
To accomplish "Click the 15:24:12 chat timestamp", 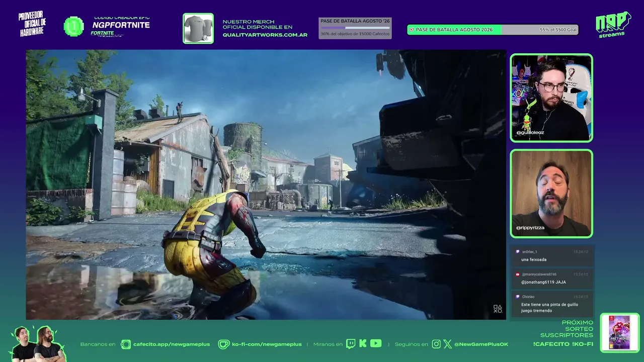I will (x=581, y=251).
